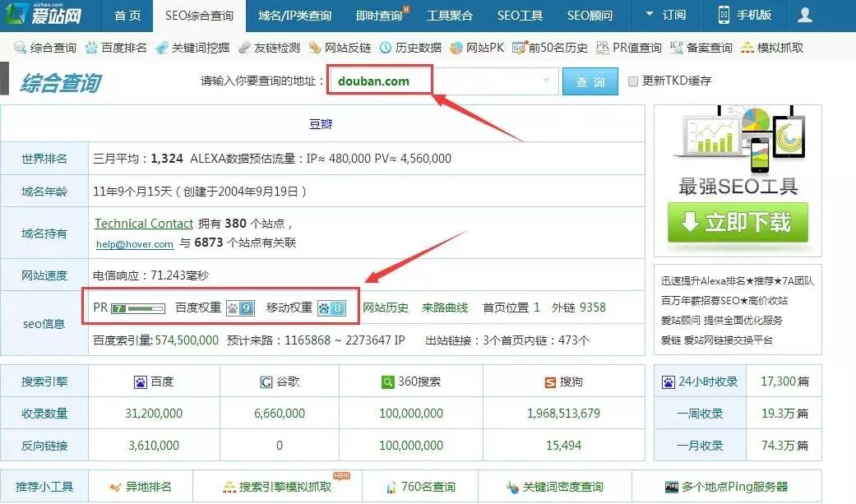
Task: Click 搜狗 收录数量 1,968,513,679
Action: [563, 414]
